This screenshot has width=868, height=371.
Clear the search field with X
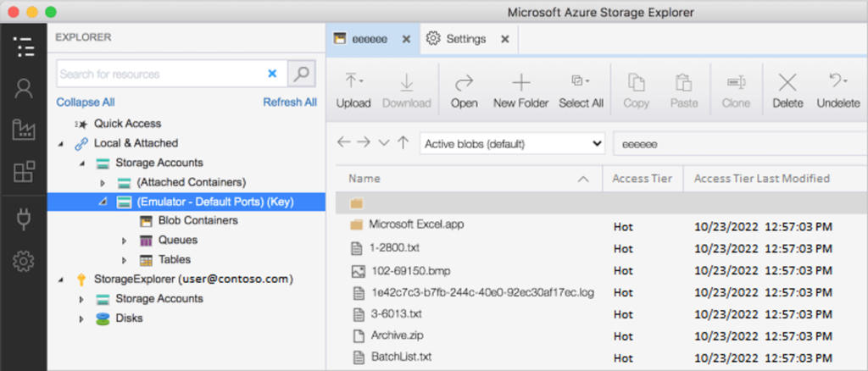click(x=272, y=74)
